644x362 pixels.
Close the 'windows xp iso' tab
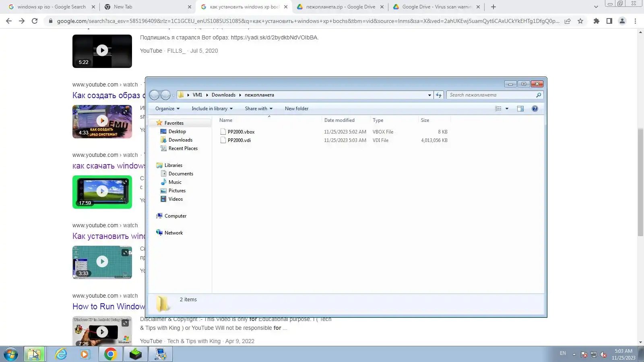pyautogui.click(x=93, y=7)
